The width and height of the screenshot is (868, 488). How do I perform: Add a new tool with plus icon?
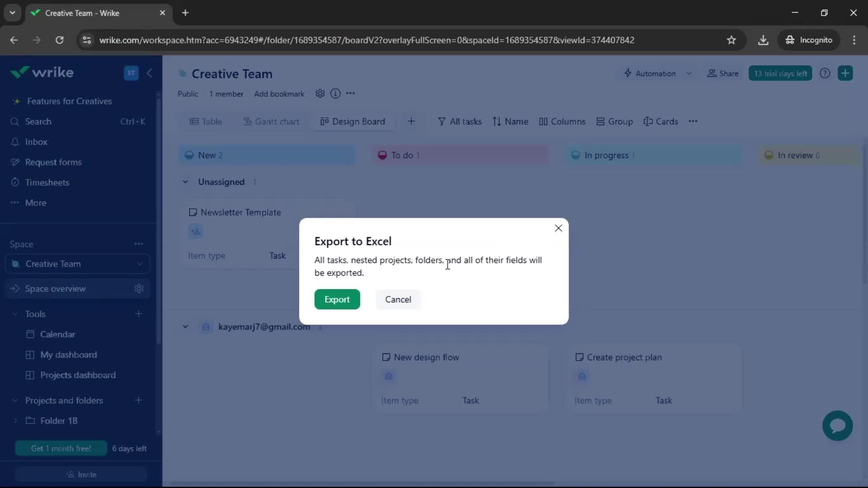pyautogui.click(x=139, y=314)
